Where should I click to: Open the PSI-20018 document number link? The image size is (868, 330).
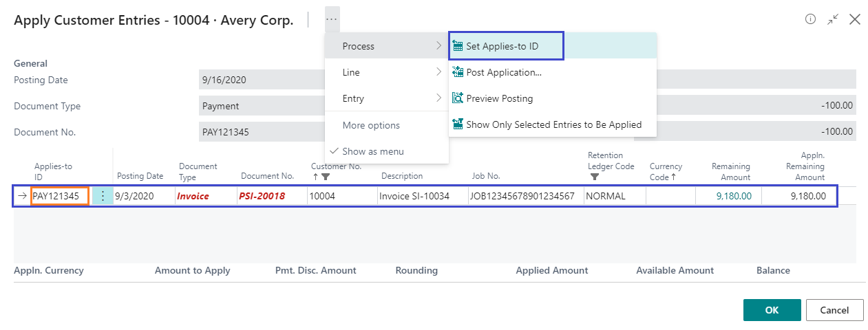coord(262,196)
